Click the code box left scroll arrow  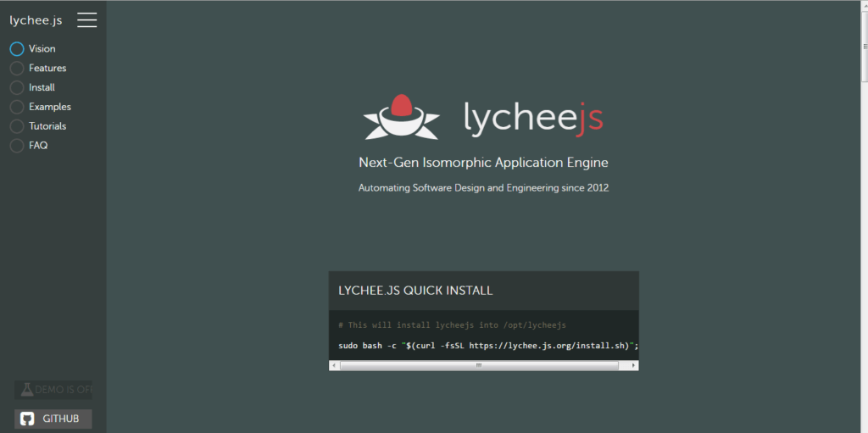(x=334, y=365)
